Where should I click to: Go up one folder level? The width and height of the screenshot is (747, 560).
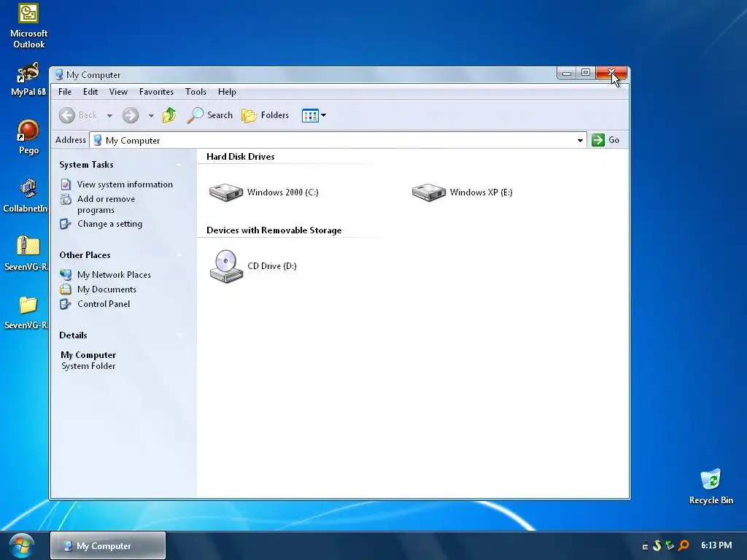coord(169,115)
